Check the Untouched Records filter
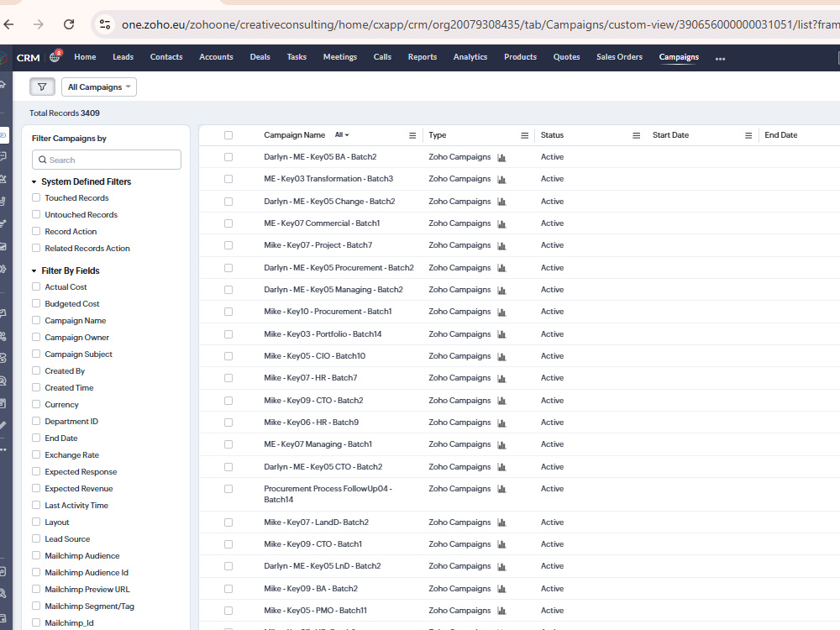This screenshot has width=840, height=630. 36,214
